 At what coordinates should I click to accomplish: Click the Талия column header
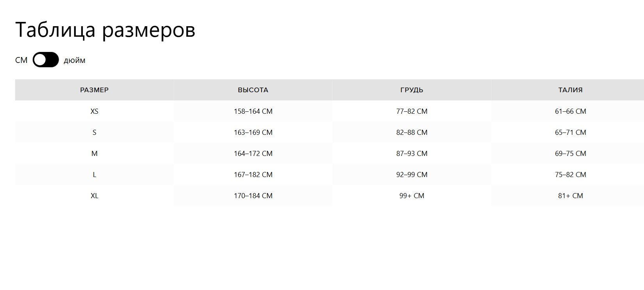point(570,90)
